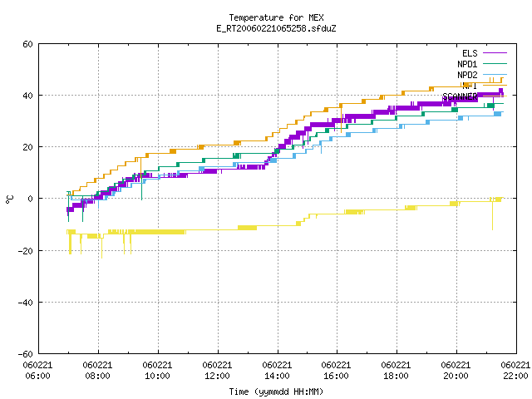
Task: Click the °C y-axis unit label
Action: [x=9, y=199]
